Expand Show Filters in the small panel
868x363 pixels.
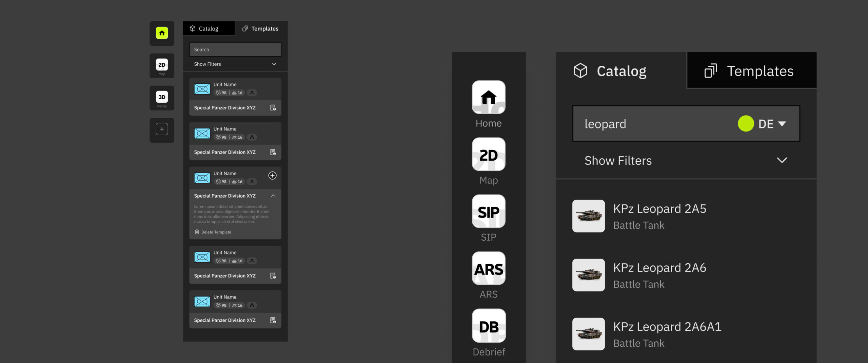235,64
